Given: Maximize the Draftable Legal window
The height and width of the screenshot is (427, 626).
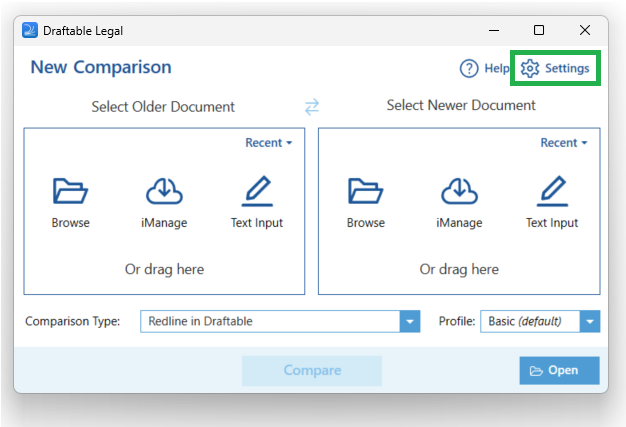Looking at the screenshot, I should (x=539, y=30).
